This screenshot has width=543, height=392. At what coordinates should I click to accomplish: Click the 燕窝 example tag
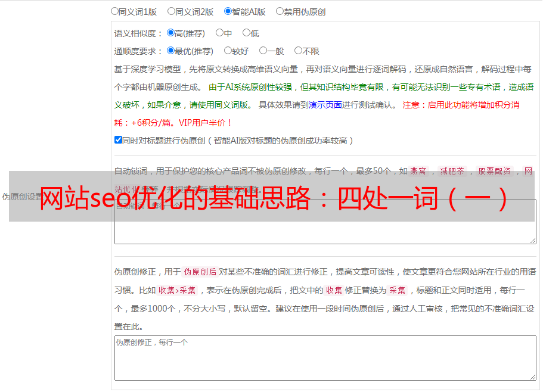click(418, 171)
